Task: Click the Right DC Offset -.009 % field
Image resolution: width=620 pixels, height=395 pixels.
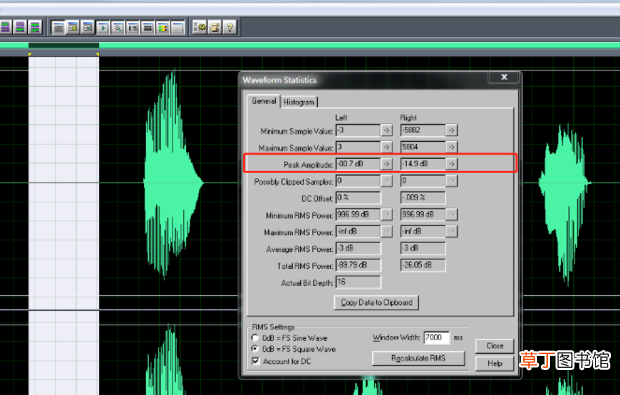Action: [423, 197]
